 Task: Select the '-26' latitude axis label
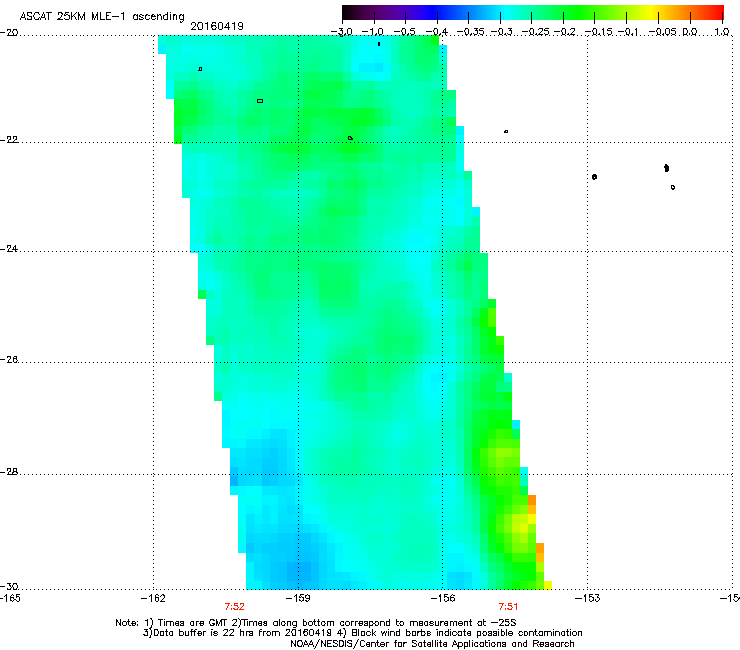point(9,360)
